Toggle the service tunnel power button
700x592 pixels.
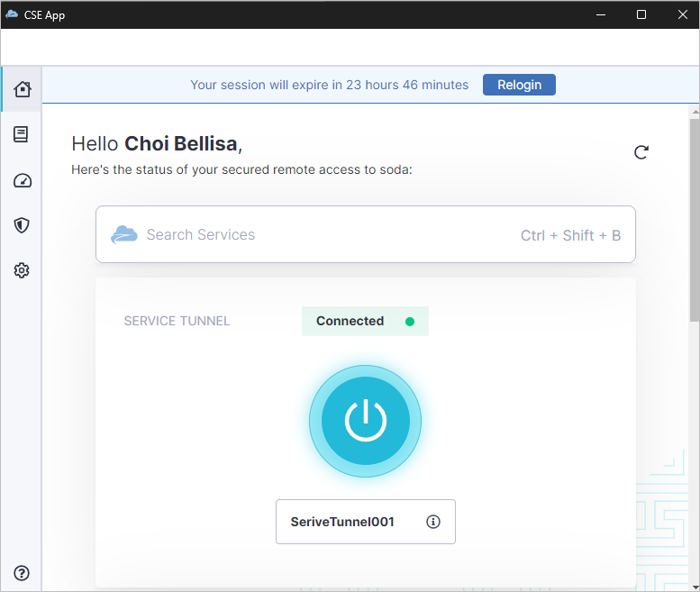tap(365, 421)
